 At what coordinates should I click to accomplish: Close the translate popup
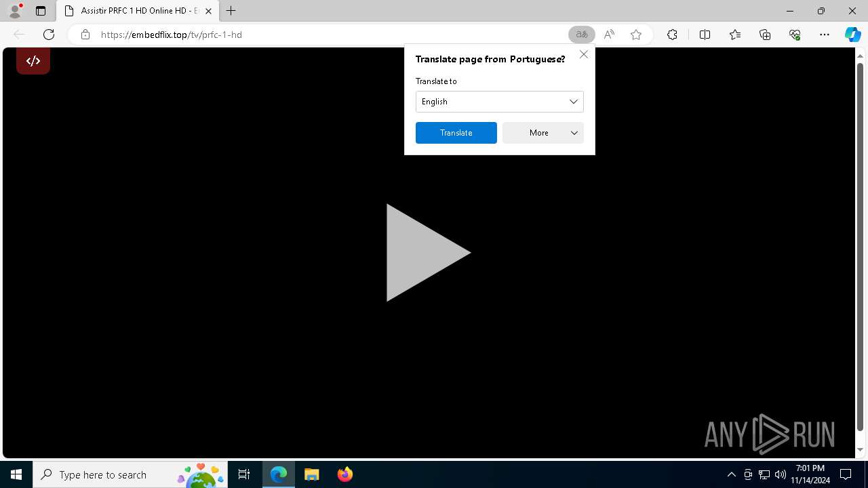tap(584, 54)
